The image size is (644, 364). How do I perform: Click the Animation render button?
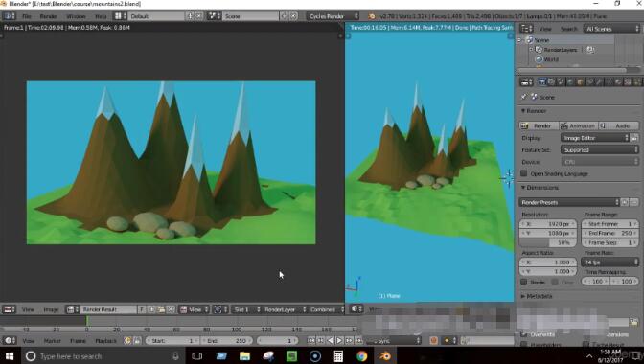click(x=578, y=125)
